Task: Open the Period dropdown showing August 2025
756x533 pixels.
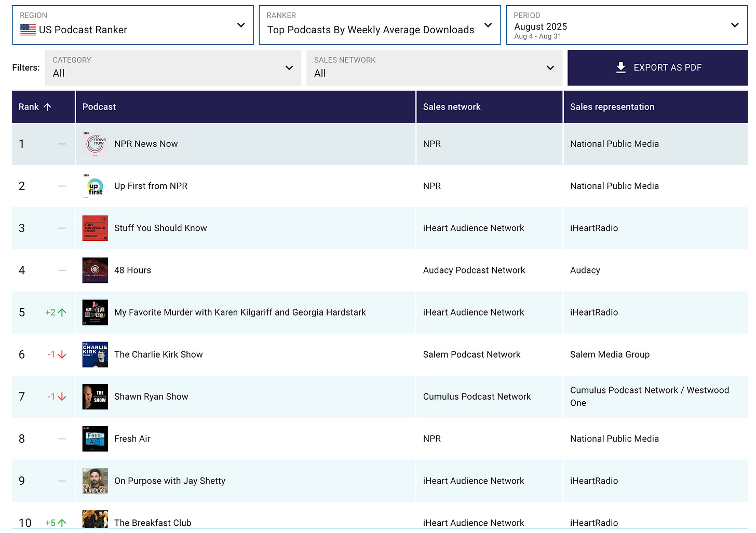Action: (627, 25)
